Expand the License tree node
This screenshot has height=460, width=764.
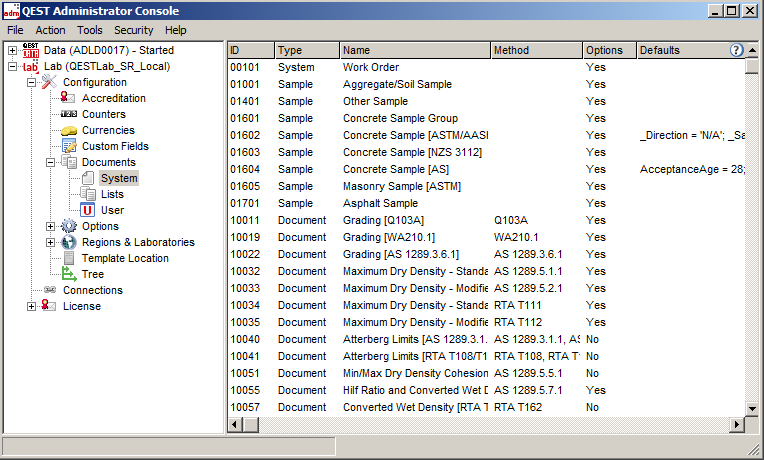[x=32, y=306]
